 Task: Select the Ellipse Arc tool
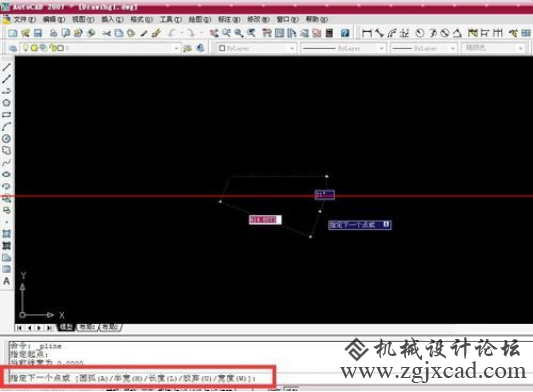tap(6, 186)
